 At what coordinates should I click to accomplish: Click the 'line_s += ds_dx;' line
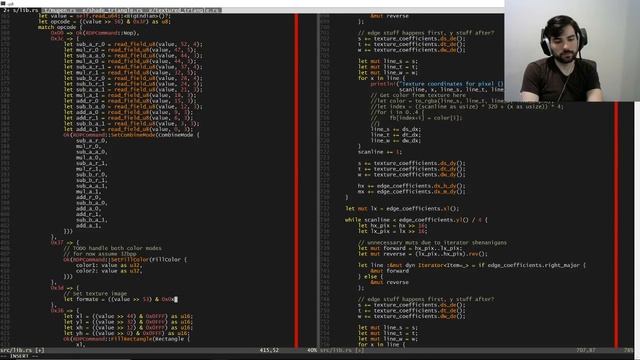pos(396,129)
